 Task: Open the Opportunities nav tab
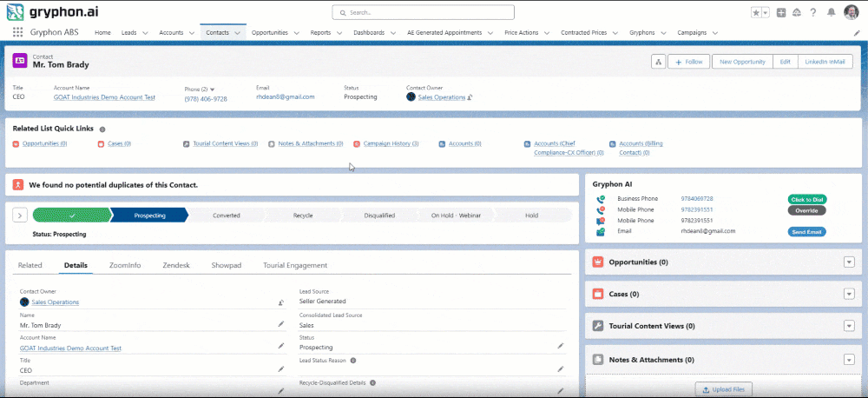coord(270,33)
